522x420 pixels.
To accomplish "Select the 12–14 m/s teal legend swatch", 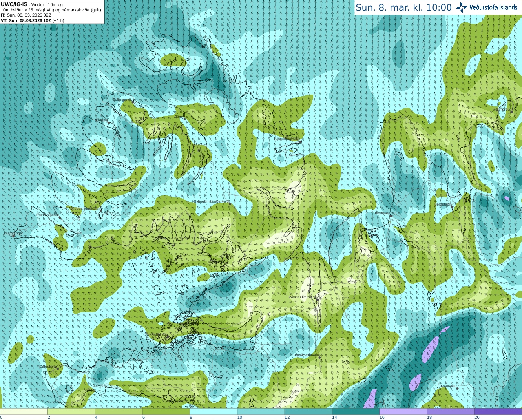I will [308, 411].
